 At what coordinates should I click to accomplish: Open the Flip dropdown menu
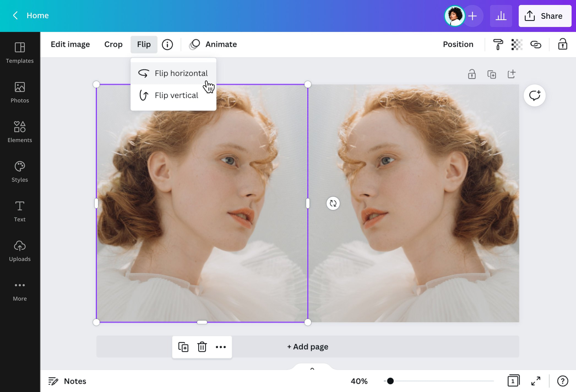pyautogui.click(x=144, y=44)
